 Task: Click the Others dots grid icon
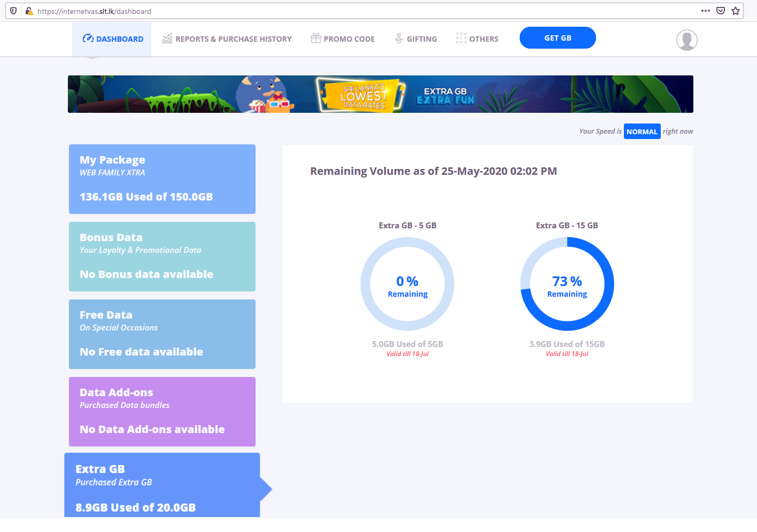(x=461, y=38)
